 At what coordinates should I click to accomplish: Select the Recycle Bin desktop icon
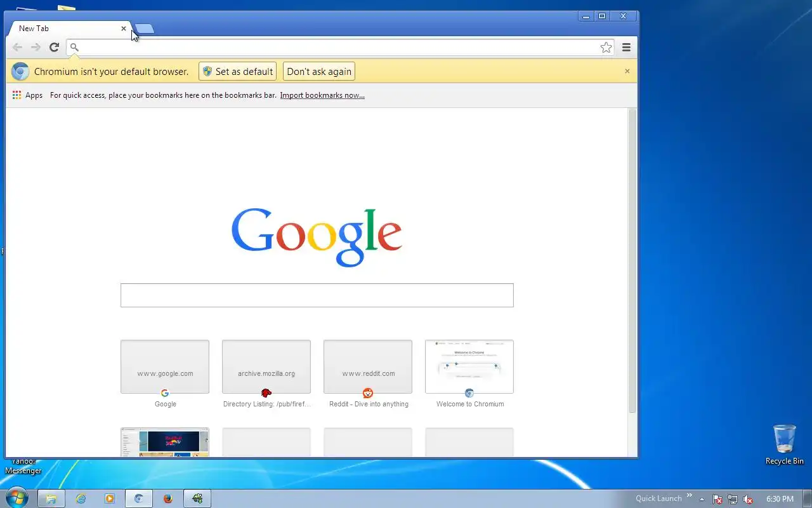point(785,444)
